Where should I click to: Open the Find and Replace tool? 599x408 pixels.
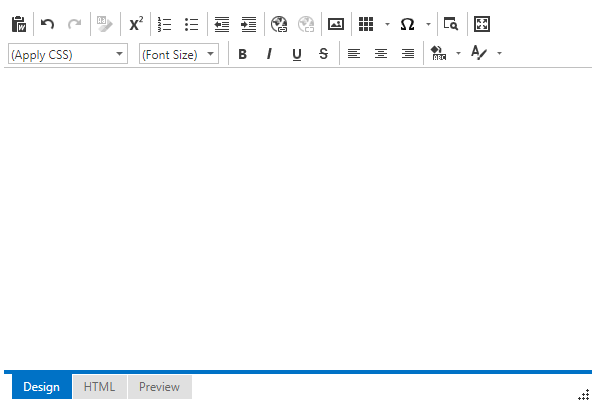[451, 24]
